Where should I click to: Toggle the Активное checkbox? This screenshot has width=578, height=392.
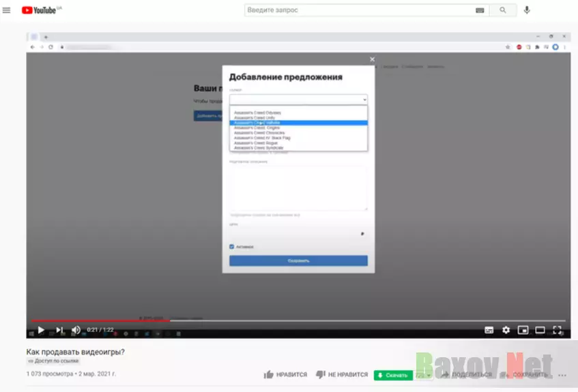pos(231,247)
